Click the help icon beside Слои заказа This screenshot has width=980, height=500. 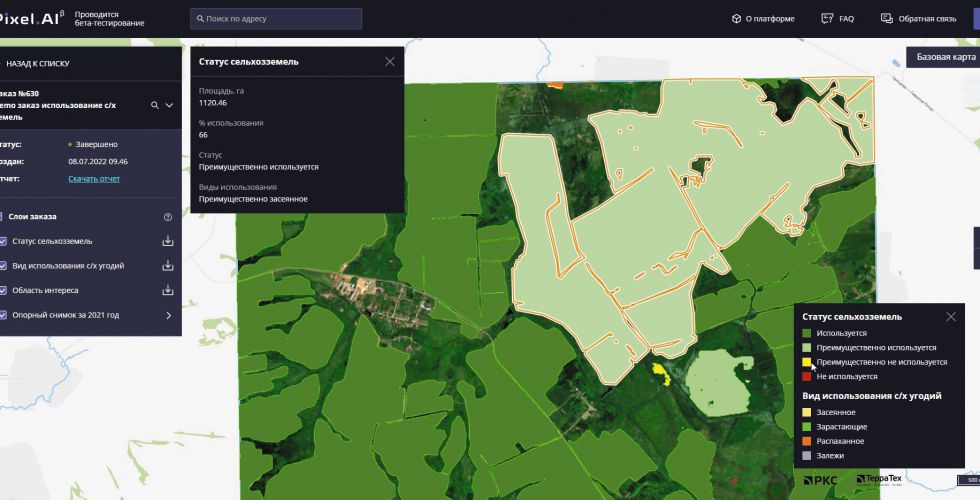[x=168, y=217]
